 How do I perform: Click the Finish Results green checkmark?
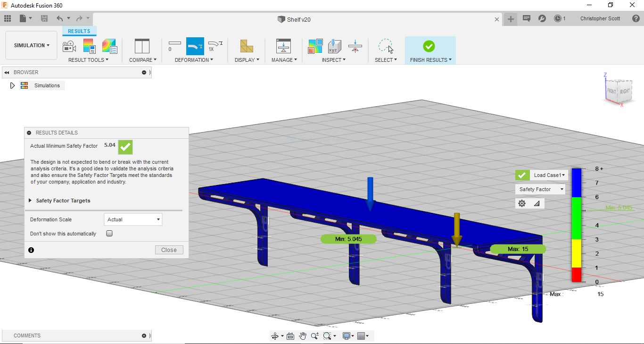coord(429,46)
